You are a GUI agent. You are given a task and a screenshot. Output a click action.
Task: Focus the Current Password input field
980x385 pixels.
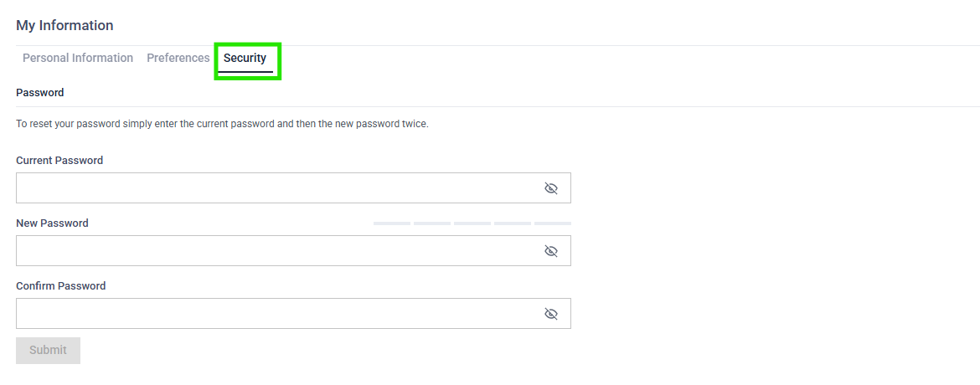pos(276,188)
